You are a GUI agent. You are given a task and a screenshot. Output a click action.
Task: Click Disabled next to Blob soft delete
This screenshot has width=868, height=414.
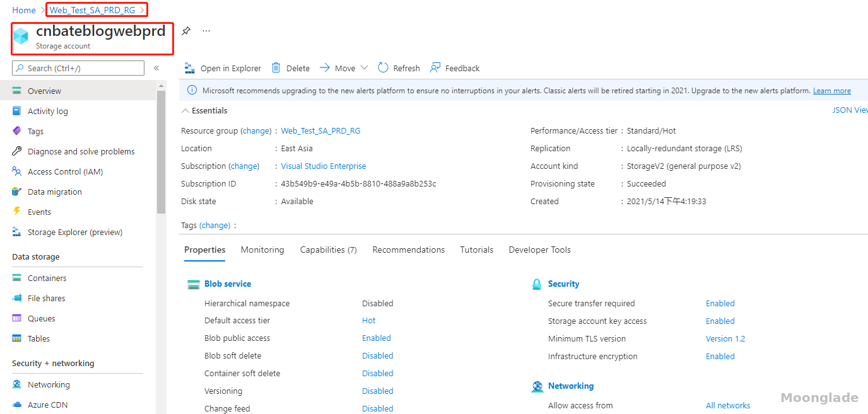click(x=378, y=356)
